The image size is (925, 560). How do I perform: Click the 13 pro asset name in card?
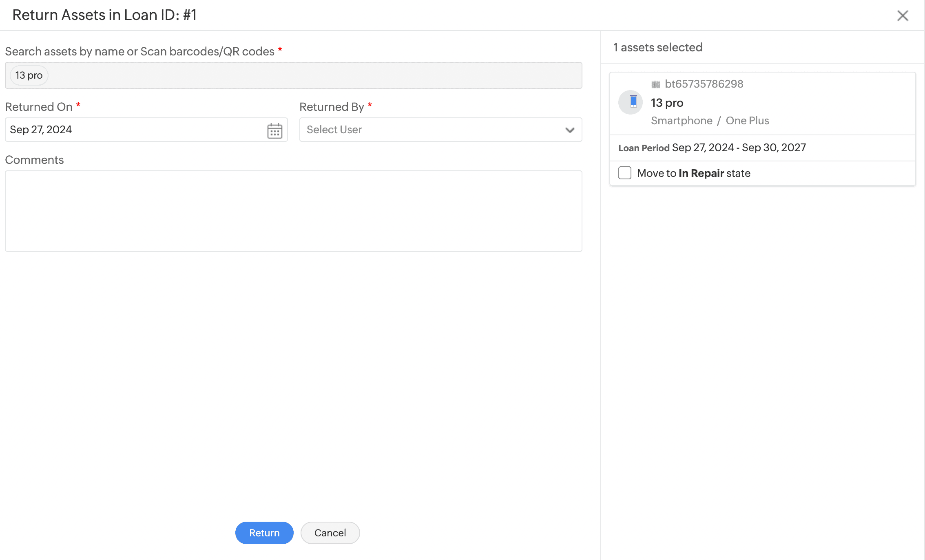pyautogui.click(x=667, y=103)
